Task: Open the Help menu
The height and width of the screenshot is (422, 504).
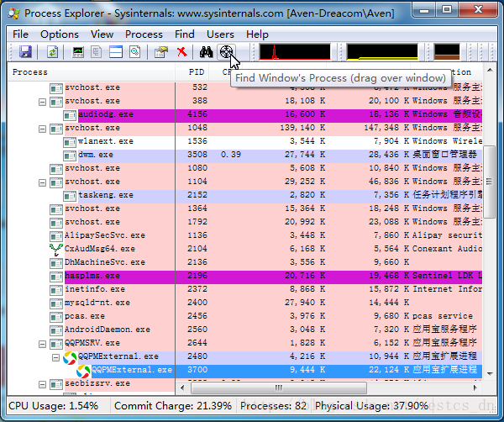Action: click(257, 34)
